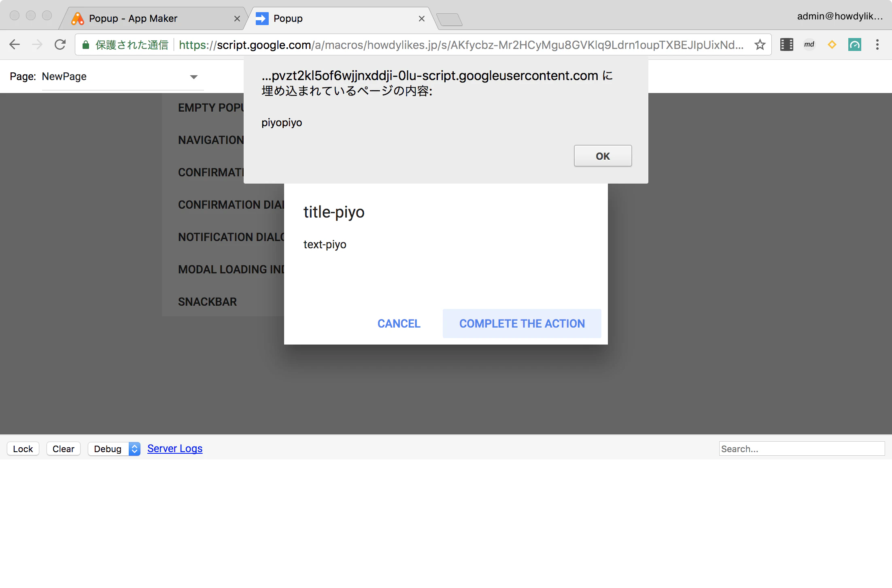
Task: Click the NAVIGATION button behind the alert
Action: 210,140
